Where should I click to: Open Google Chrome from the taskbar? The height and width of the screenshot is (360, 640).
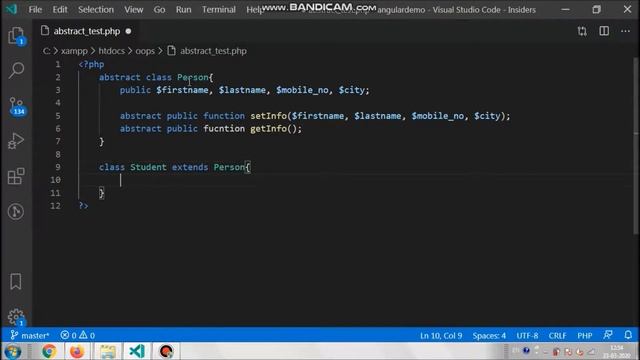[x=49, y=351]
